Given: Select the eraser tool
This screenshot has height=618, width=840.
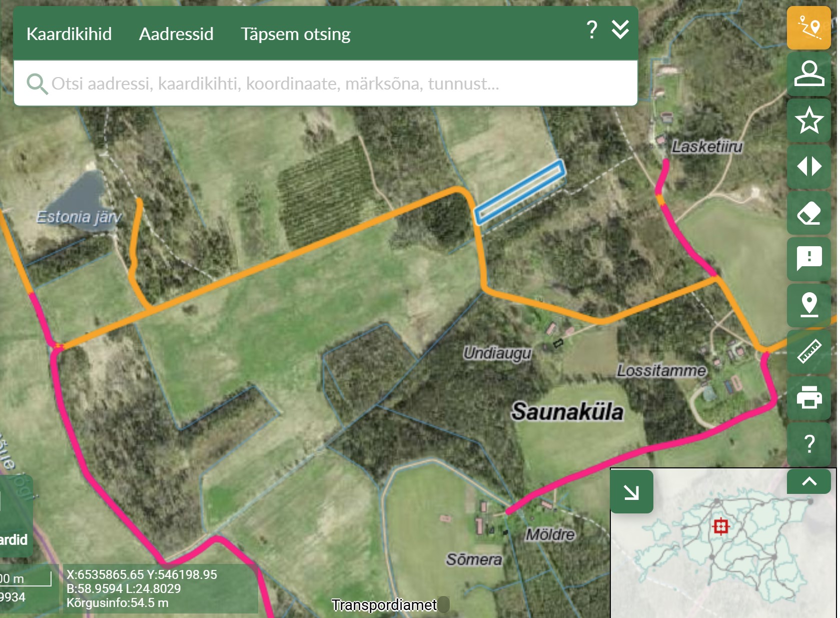Looking at the screenshot, I should pos(808,213).
